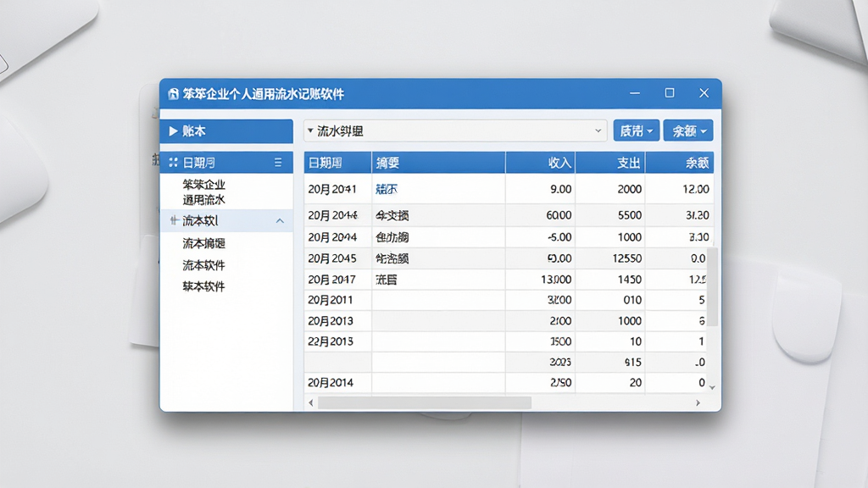This screenshot has height=488, width=868.
Task: Select the expense cell 5500
Action: point(610,215)
